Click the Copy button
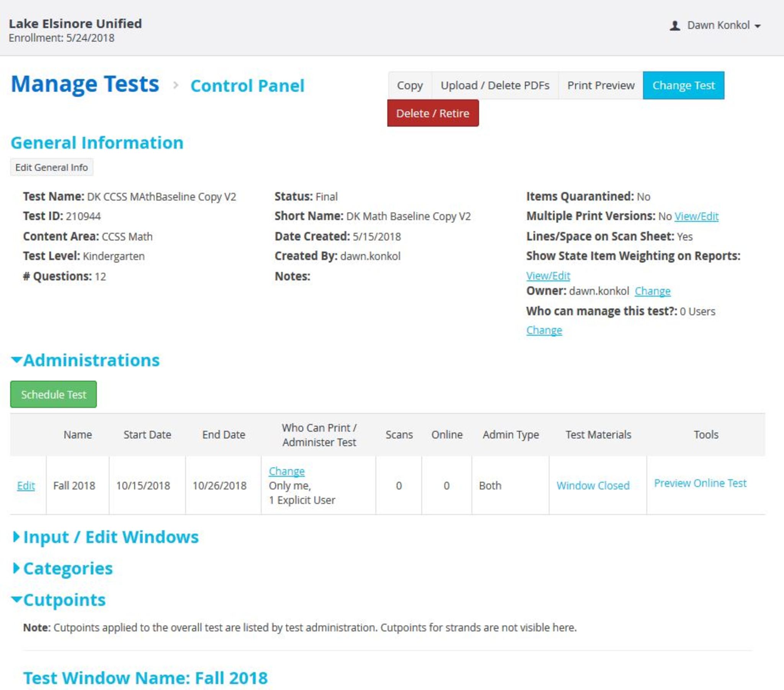The image size is (784, 690). 410,85
